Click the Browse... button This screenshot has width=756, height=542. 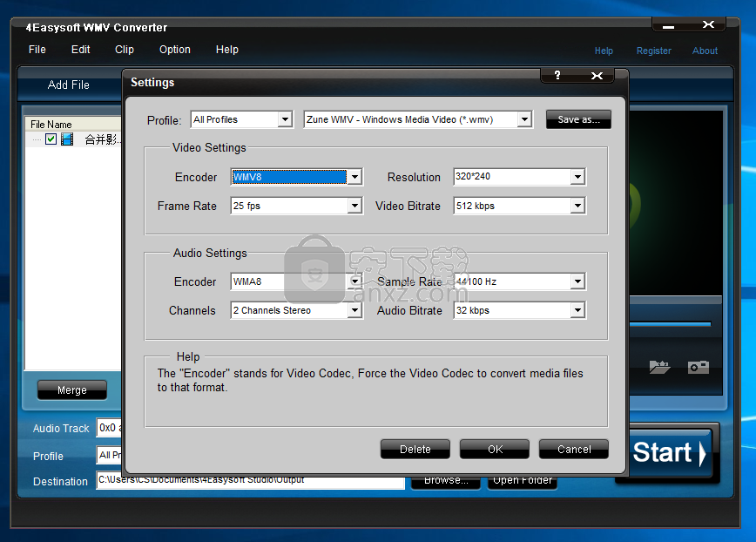446,481
